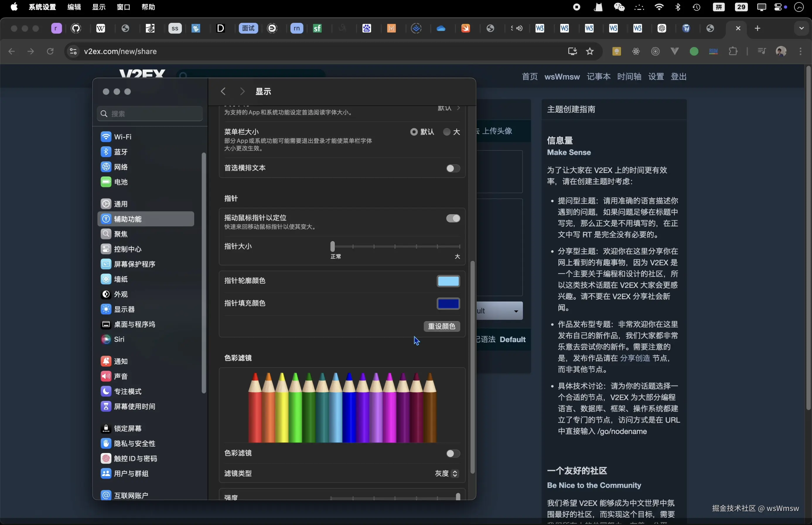Select 触控ID与密码 in sidebar
812x525 pixels.
tap(135, 459)
